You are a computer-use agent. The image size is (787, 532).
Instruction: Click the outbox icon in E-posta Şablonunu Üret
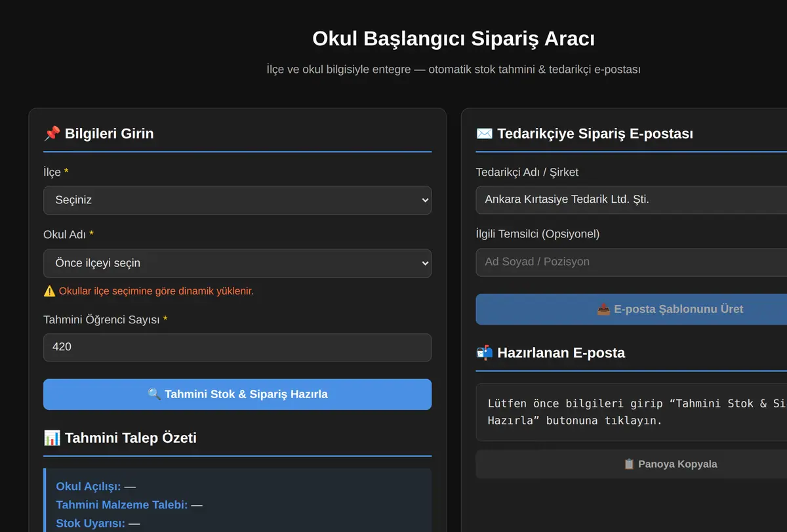click(603, 309)
